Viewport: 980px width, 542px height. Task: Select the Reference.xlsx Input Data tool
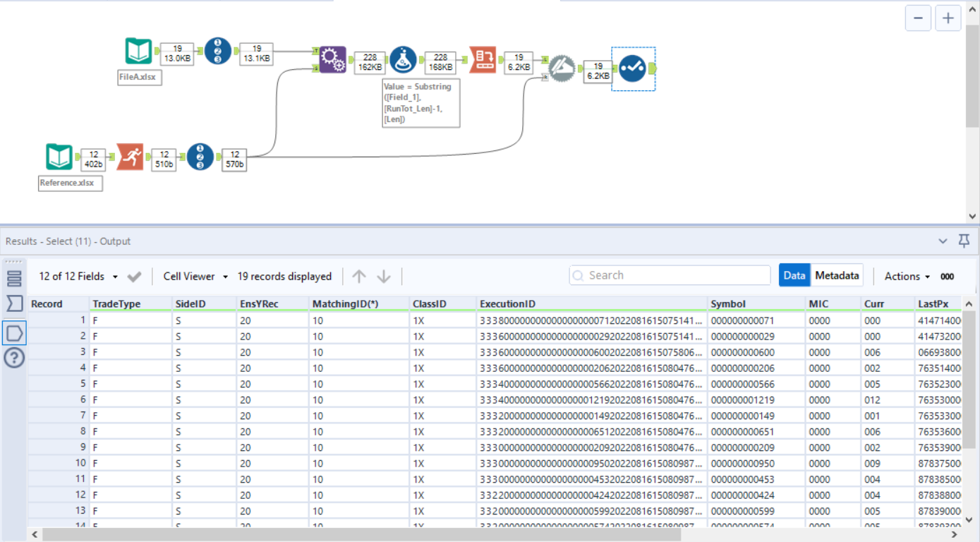pyautogui.click(x=59, y=157)
